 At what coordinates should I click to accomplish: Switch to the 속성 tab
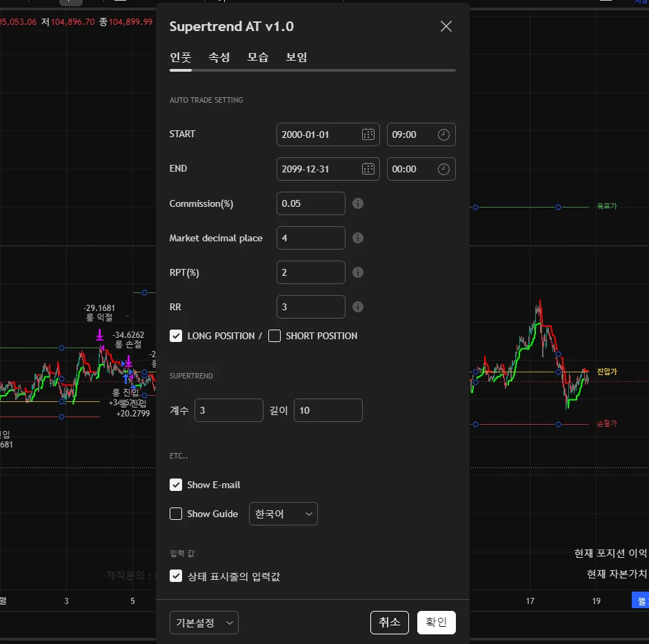point(219,57)
